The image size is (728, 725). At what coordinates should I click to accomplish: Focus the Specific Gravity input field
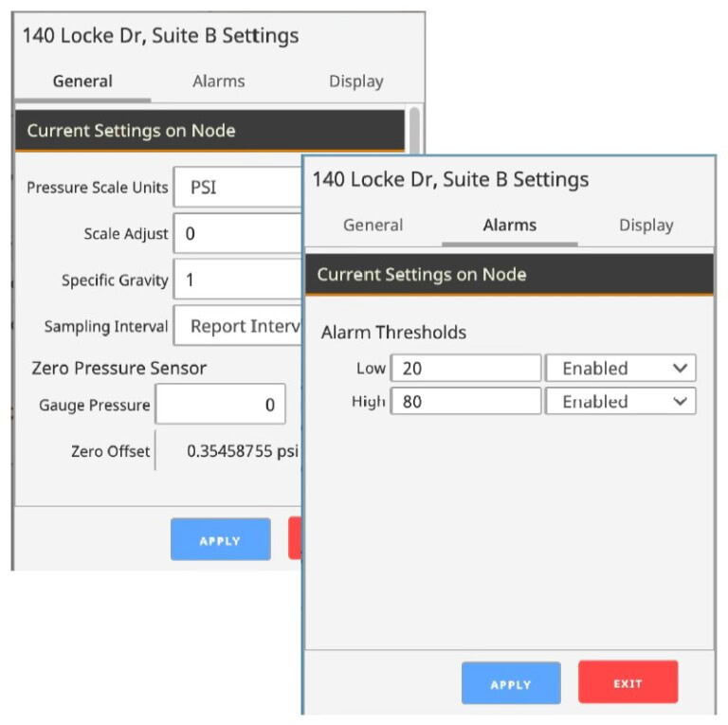237,280
